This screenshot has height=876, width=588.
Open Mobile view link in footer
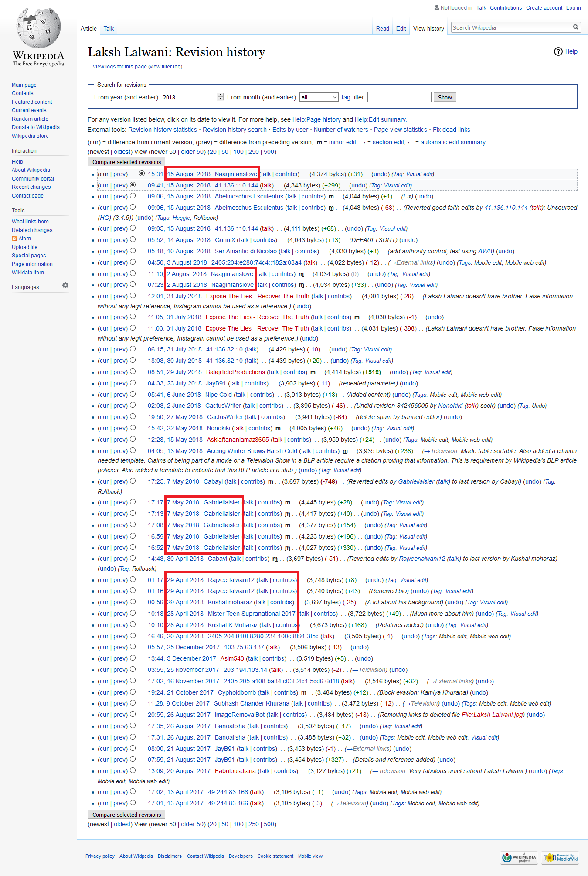tap(310, 856)
